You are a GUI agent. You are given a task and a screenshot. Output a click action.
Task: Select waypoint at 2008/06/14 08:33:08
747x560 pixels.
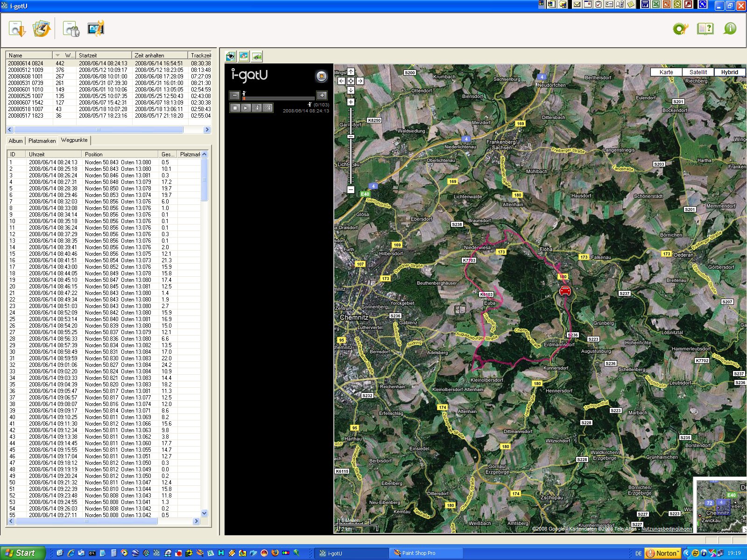pos(104,208)
